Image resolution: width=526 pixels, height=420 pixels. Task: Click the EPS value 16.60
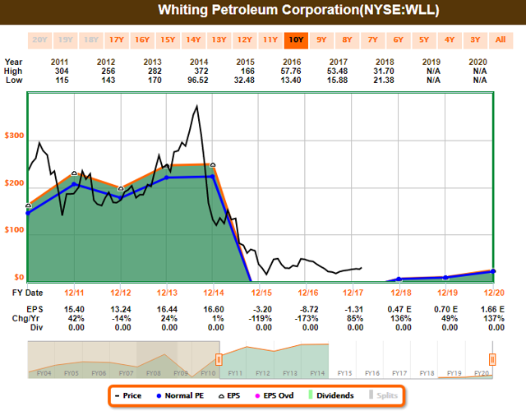214,309
